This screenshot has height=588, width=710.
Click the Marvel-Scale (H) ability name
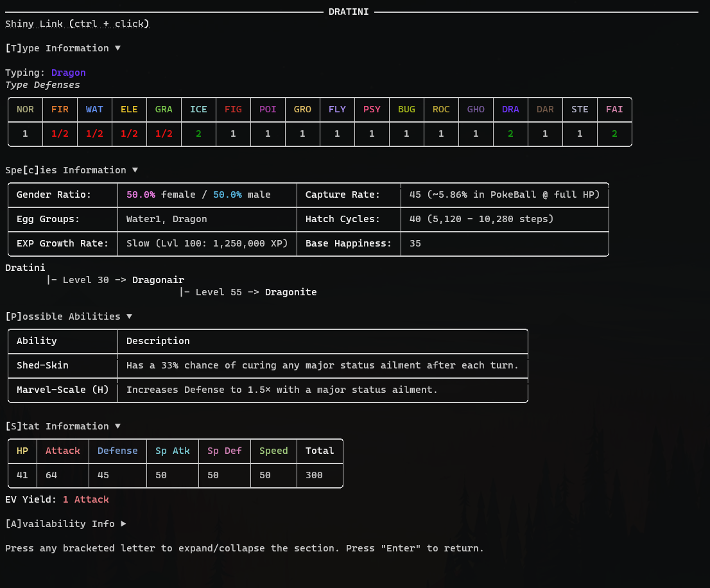pyautogui.click(x=62, y=390)
